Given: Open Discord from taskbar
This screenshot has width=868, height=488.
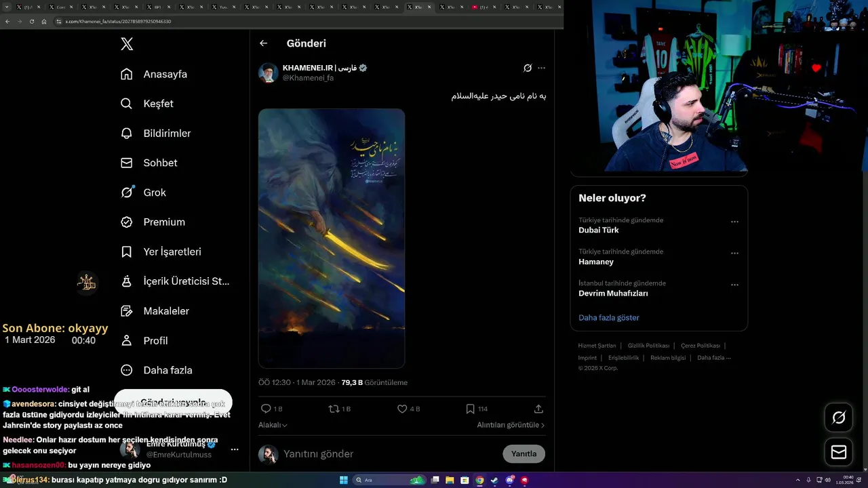Looking at the screenshot, I should tap(509, 481).
